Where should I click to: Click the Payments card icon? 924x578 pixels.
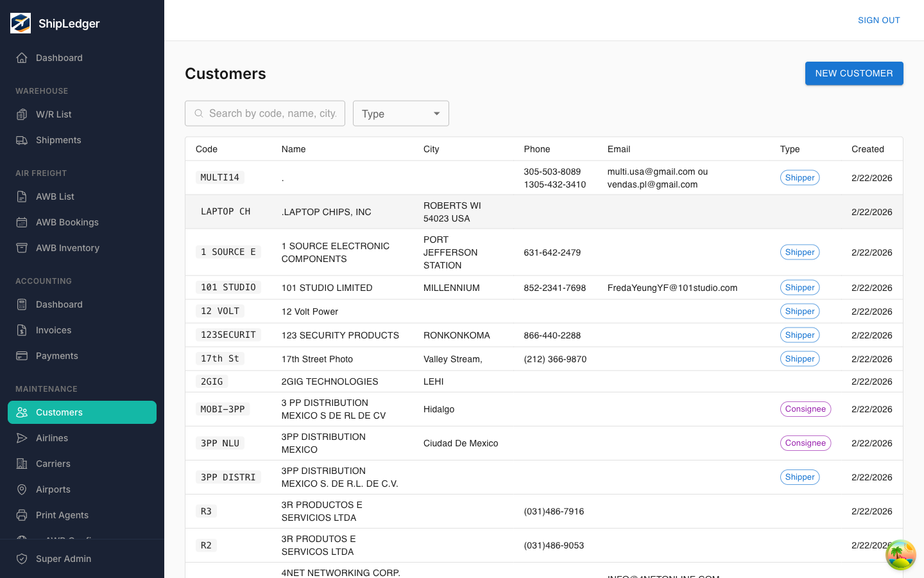(x=22, y=356)
